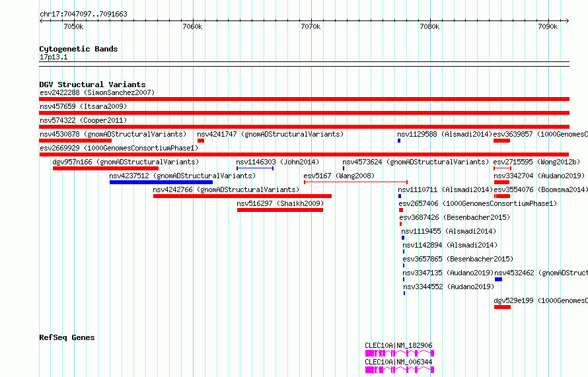The width and height of the screenshot is (588, 377).
Task: Click the nsv4242766 (gnomADStructuralVariants) label
Action: tap(226, 189)
